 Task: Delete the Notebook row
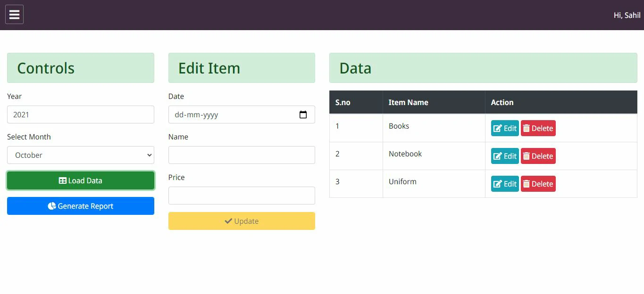(x=538, y=156)
